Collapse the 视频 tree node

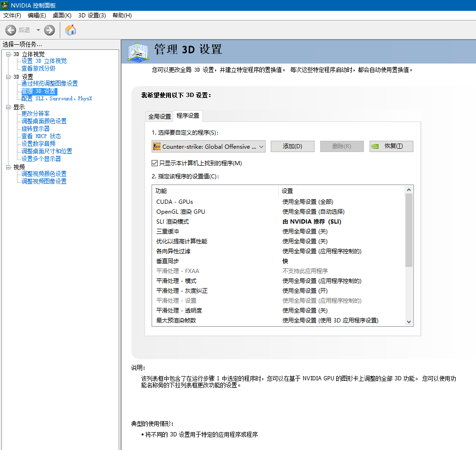8,167
